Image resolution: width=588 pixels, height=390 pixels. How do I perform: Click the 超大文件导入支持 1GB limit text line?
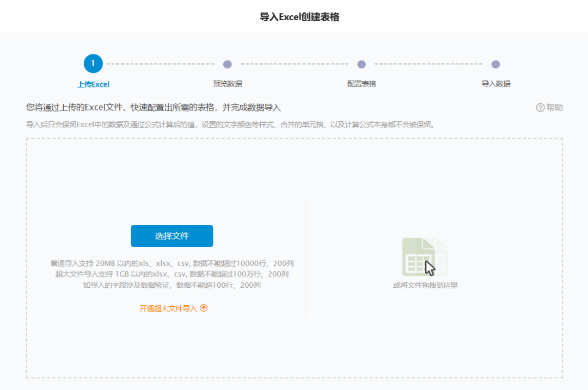(172, 274)
